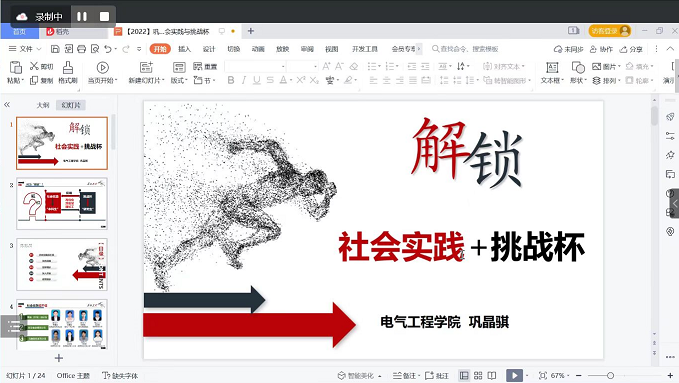Click the Undo arrow icon
Viewport: 679px width, 383px height.
(108, 49)
